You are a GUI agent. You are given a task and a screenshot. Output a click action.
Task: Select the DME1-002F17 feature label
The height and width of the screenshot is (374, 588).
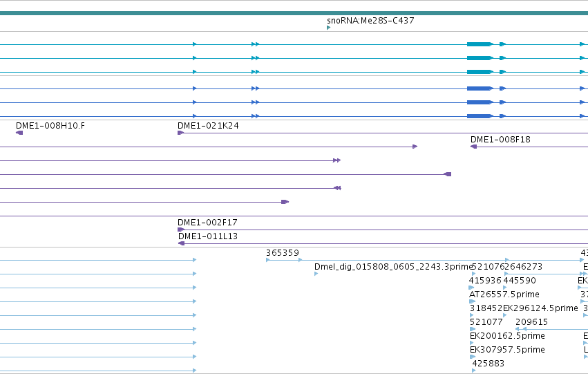pos(207,223)
